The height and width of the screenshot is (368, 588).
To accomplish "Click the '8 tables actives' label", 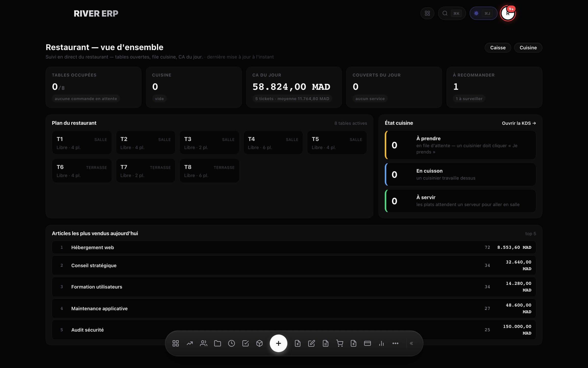I will 351,123.
